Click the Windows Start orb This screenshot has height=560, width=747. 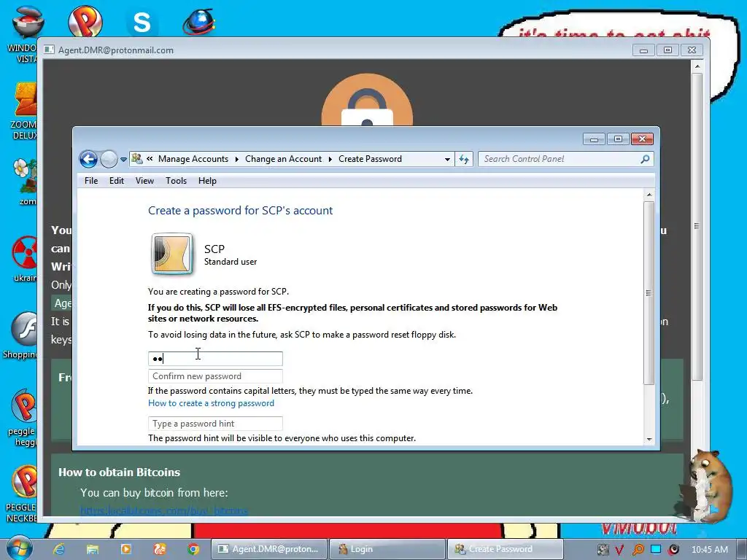[20, 548]
